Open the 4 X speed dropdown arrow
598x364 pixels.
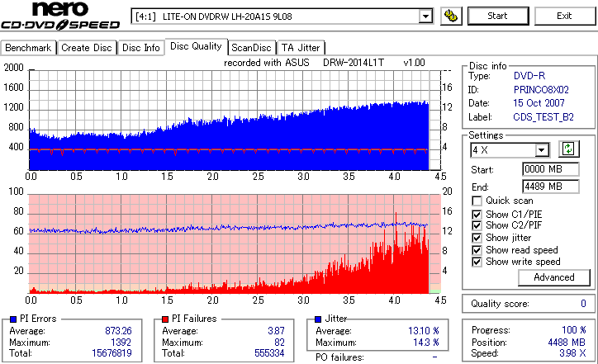pyautogui.click(x=541, y=150)
